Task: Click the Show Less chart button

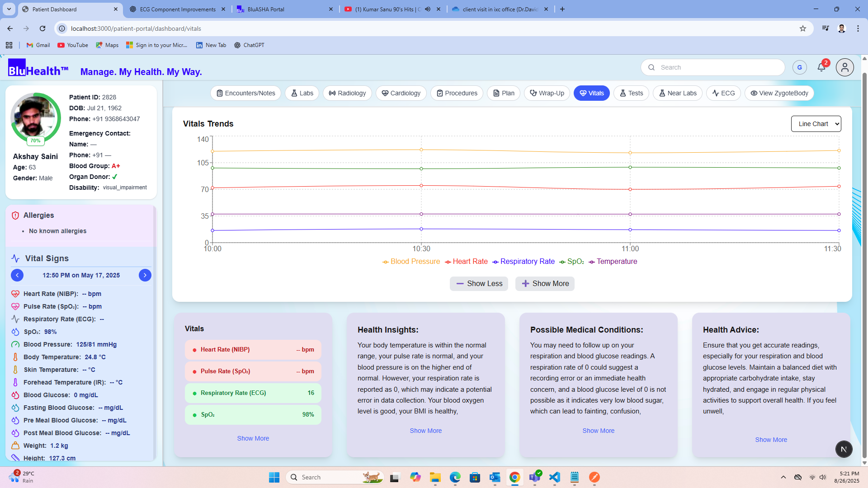Action: coord(479,284)
